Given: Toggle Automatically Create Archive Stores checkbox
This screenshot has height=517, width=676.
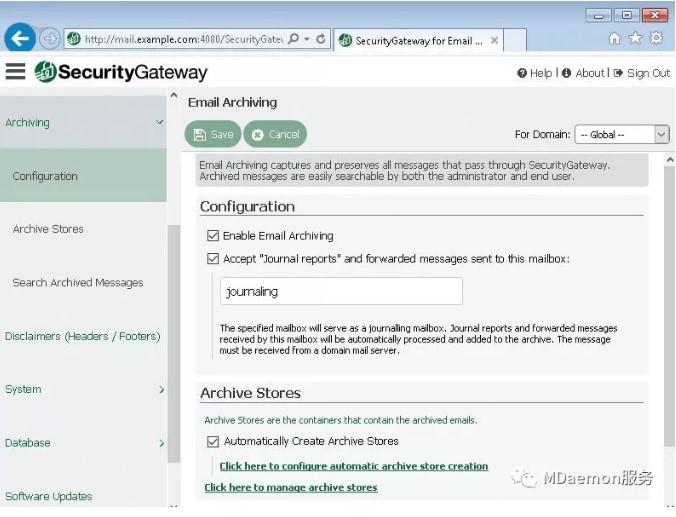Looking at the screenshot, I should coord(213,442).
